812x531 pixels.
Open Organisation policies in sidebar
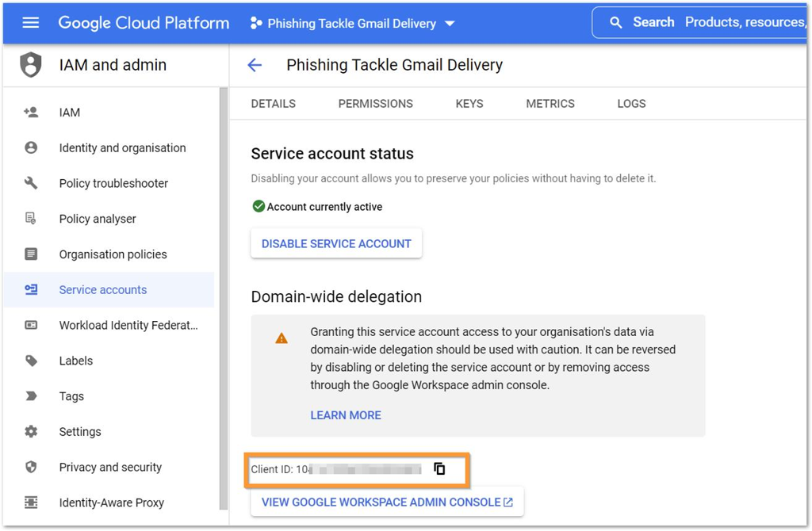109,254
